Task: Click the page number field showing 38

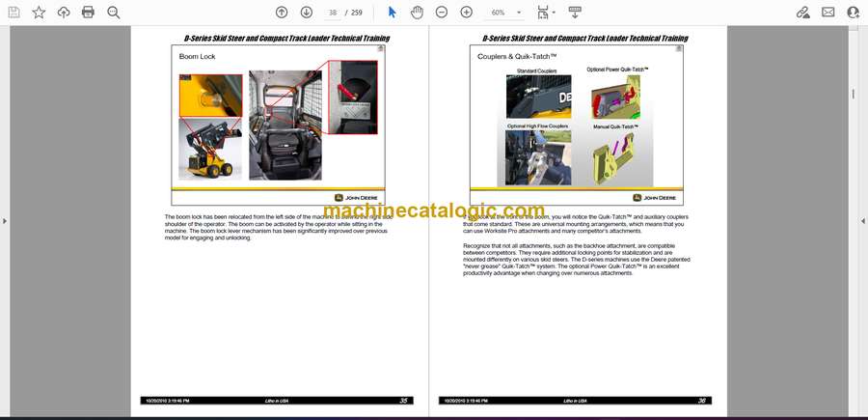Action: [333, 13]
